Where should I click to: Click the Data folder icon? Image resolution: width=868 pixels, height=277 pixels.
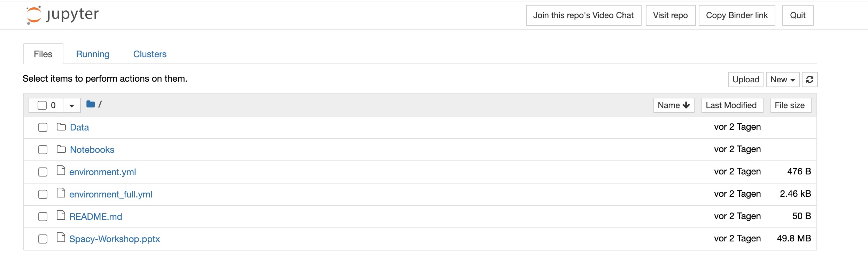point(61,127)
